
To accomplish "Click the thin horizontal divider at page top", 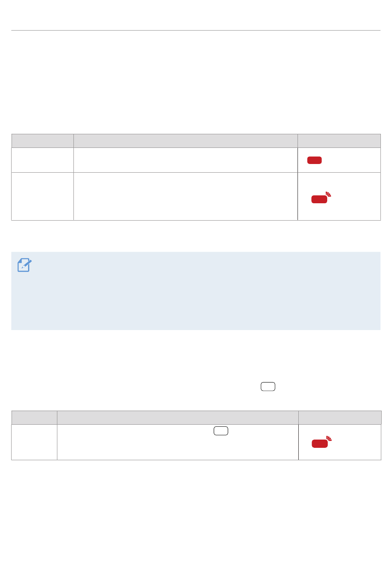I will click(x=196, y=30).
